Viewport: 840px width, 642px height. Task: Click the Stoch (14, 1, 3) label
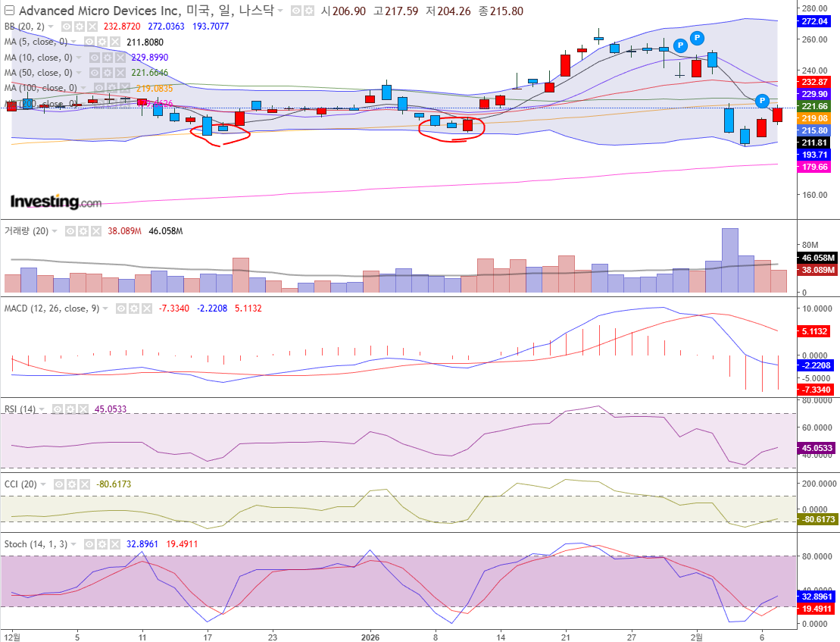point(36,544)
